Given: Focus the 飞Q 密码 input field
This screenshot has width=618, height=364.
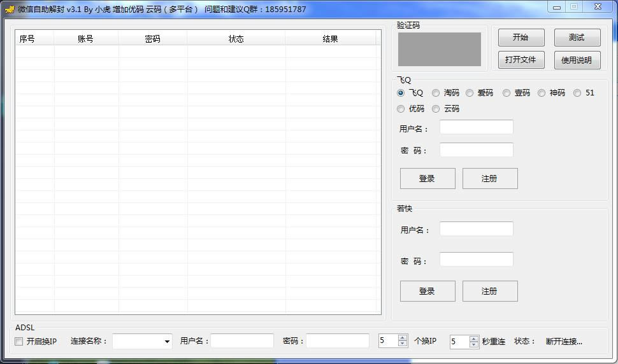Looking at the screenshot, I should (477, 150).
